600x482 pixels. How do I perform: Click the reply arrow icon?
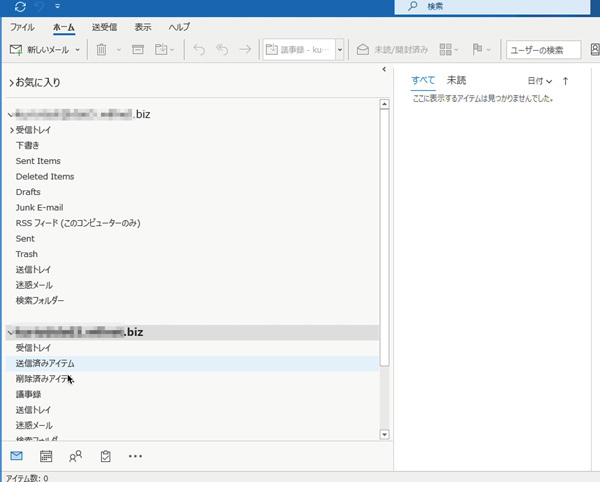(199, 49)
